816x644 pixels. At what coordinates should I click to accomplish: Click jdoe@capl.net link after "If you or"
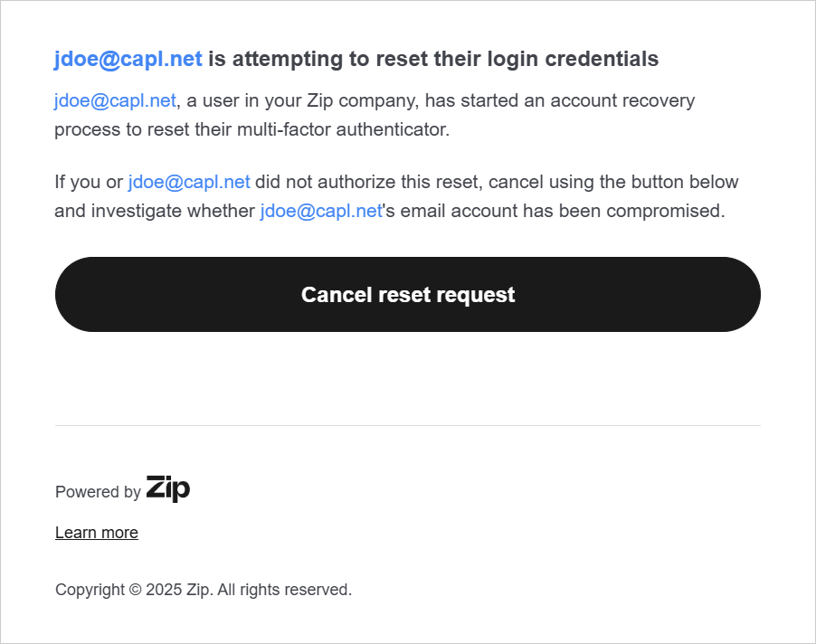(x=189, y=182)
